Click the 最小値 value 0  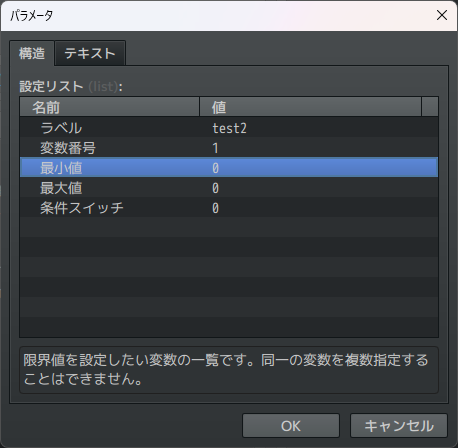(215, 168)
